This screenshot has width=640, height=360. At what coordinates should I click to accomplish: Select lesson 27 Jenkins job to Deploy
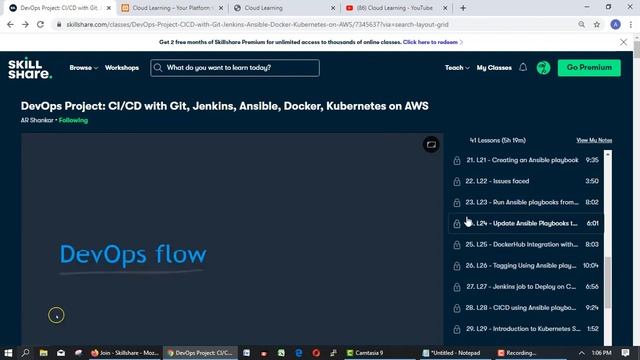(526, 287)
